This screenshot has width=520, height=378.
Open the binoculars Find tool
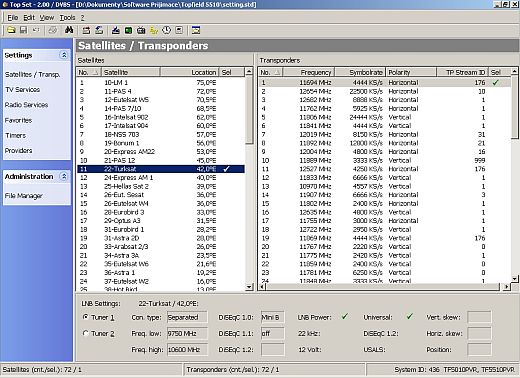click(69, 30)
